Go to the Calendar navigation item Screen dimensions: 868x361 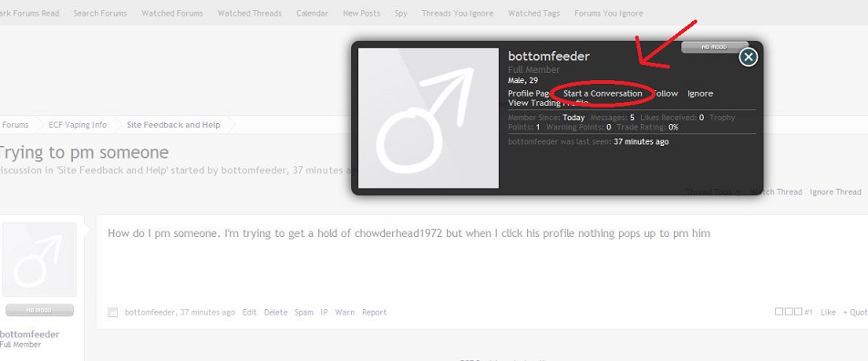coord(312,14)
